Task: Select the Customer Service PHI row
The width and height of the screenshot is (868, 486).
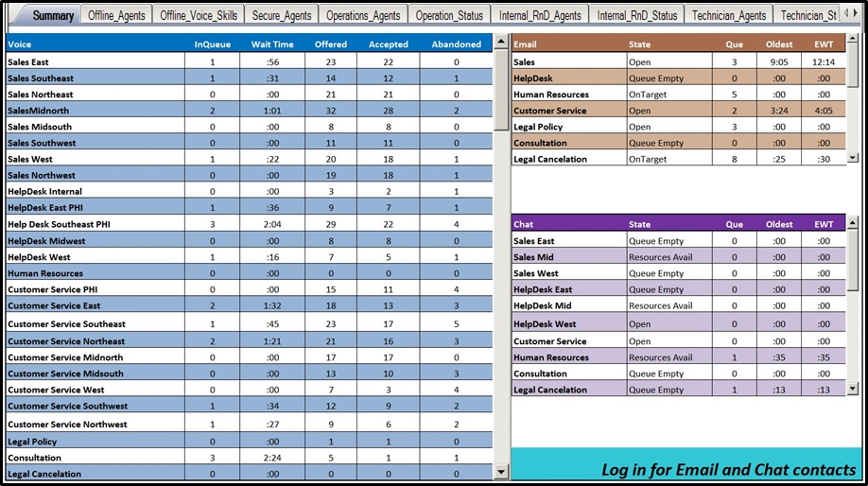Action: [249, 289]
